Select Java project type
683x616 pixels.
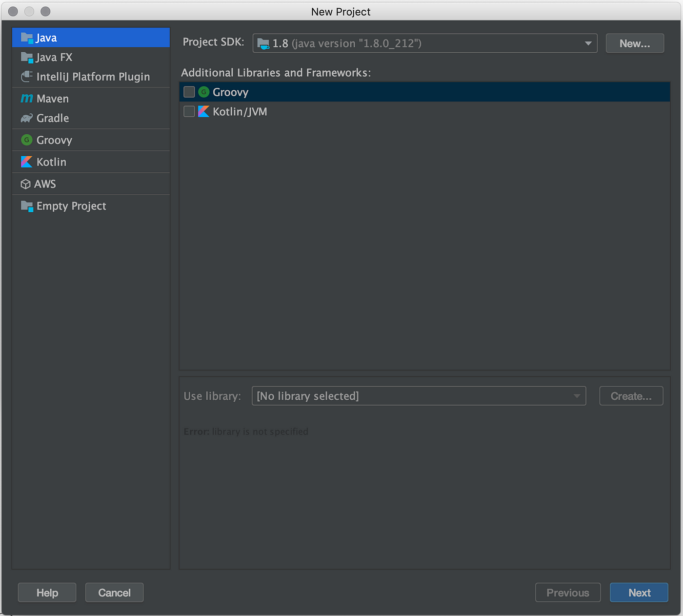(91, 38)
